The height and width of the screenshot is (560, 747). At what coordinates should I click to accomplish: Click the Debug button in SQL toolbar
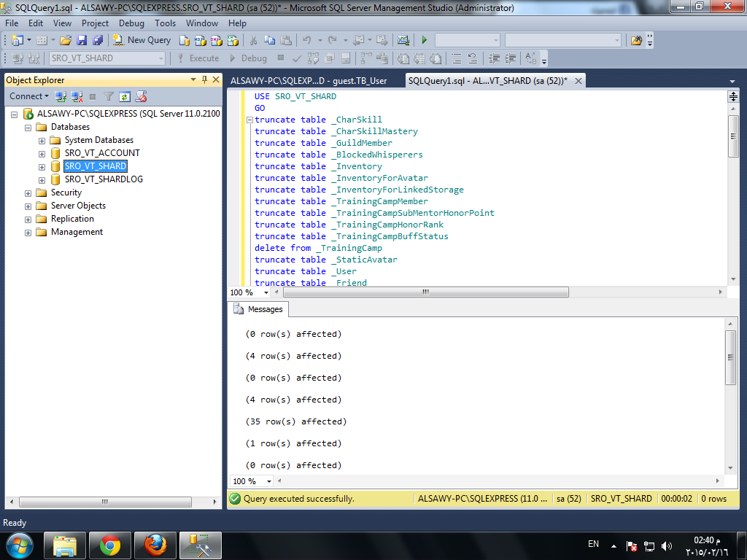click(x=248, y=58)
